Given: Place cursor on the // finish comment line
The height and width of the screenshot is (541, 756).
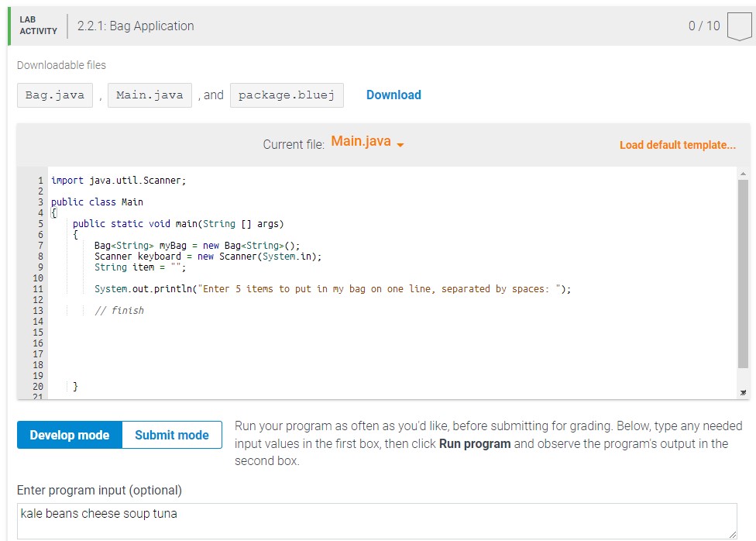Looking at the screenshot, I should (120, 310).
